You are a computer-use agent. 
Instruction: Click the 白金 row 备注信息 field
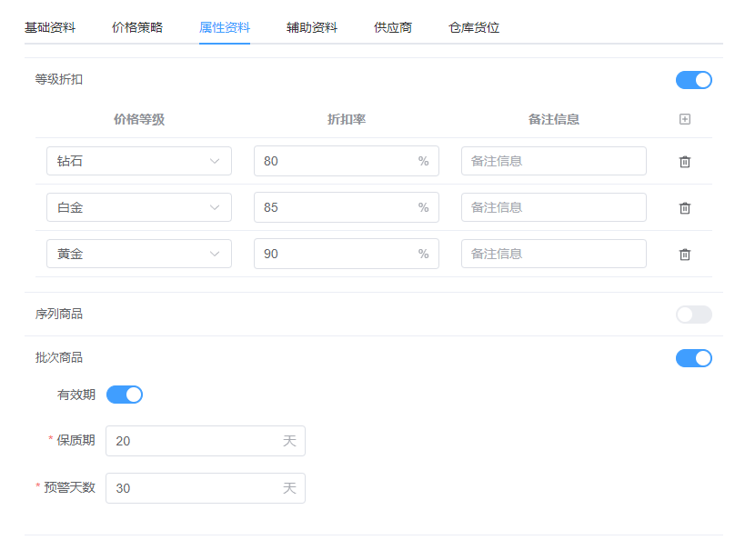553,207
